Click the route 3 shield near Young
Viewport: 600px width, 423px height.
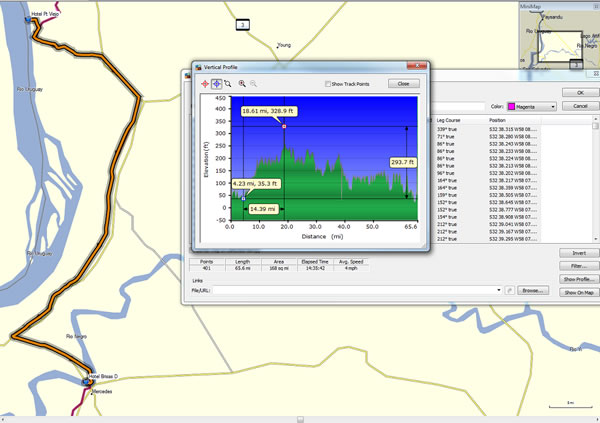[x=243, y=25]
